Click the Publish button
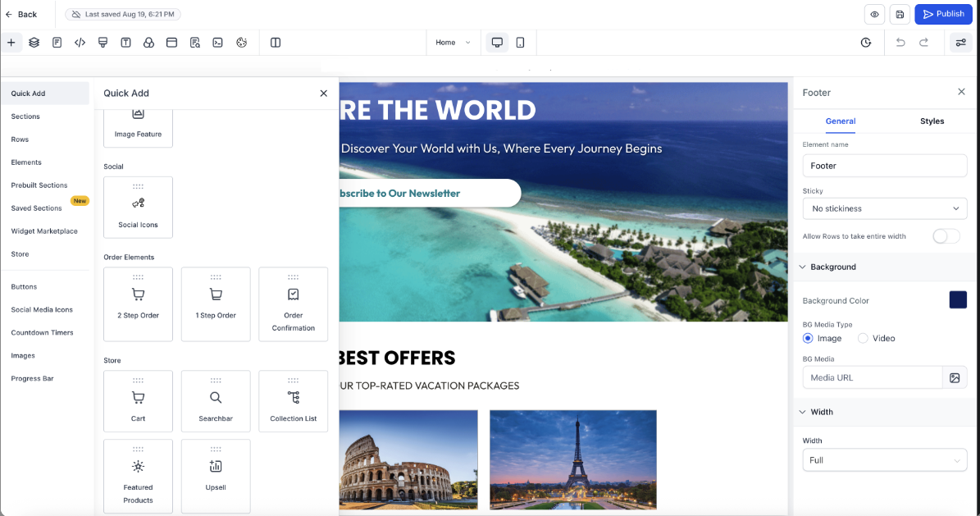This screenshot has height=516, width=980. tap(943, 14)
